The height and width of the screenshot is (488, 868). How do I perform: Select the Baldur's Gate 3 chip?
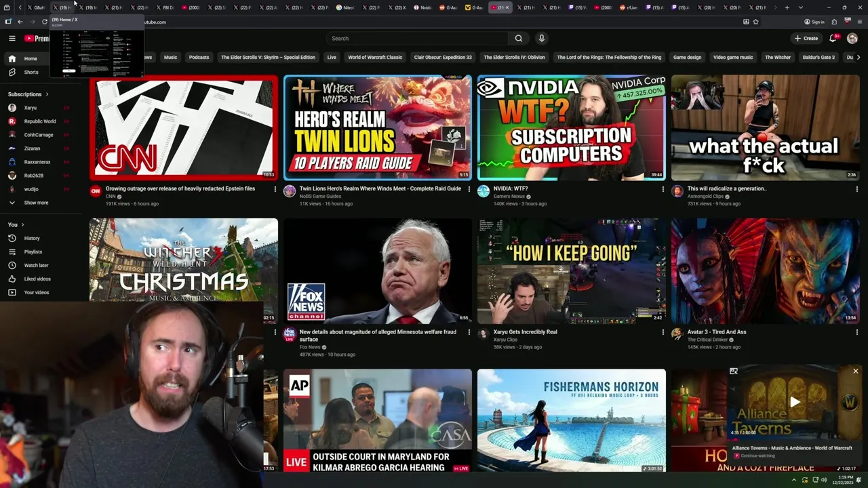pos(818,58)
